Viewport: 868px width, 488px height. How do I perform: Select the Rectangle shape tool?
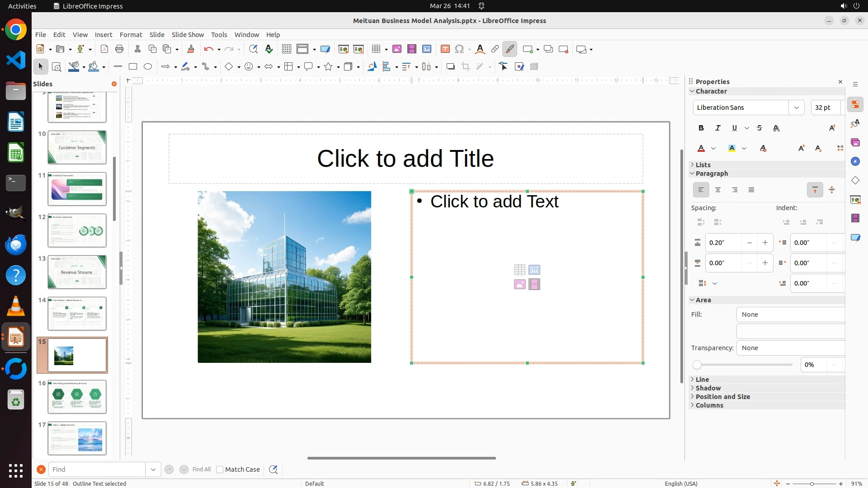click(133, 67)
